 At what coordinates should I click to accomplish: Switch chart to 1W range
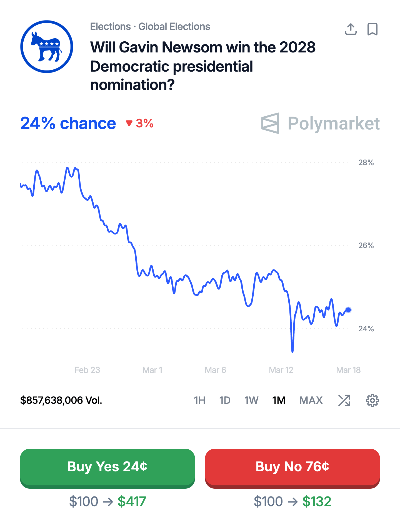[x=251, y=400]
